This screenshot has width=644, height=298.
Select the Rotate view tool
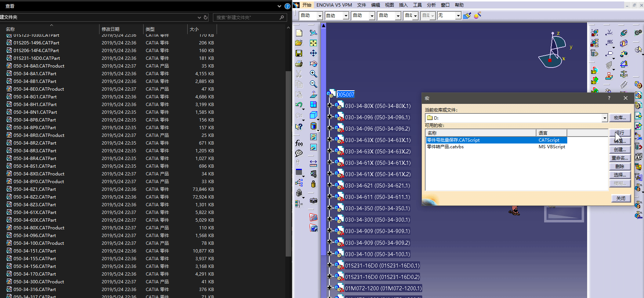tap(313, 63)
